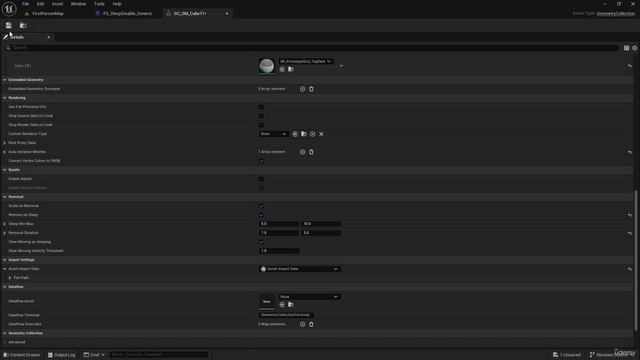
Task: Enable Nanite checkbox
Action: 261,179
